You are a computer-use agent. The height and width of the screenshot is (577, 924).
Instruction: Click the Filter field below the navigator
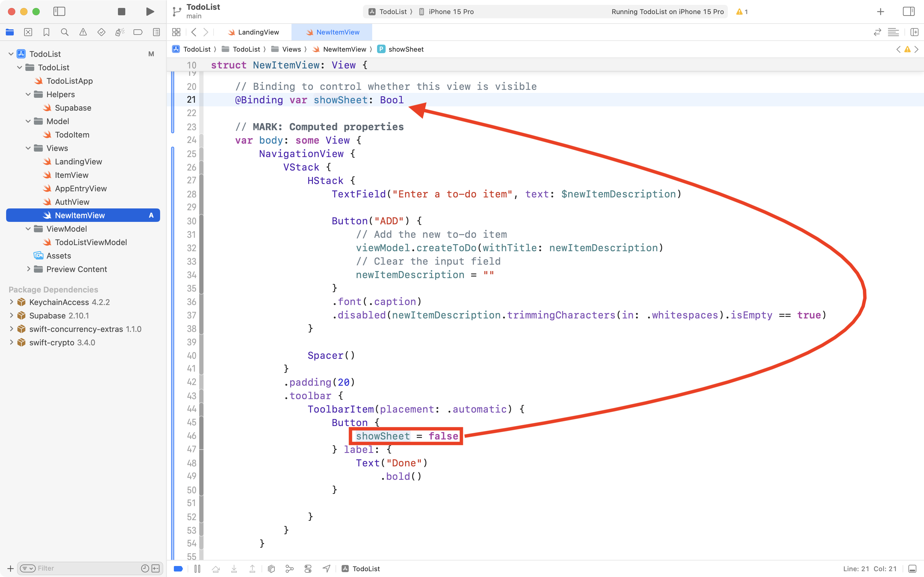coord(76,568)
